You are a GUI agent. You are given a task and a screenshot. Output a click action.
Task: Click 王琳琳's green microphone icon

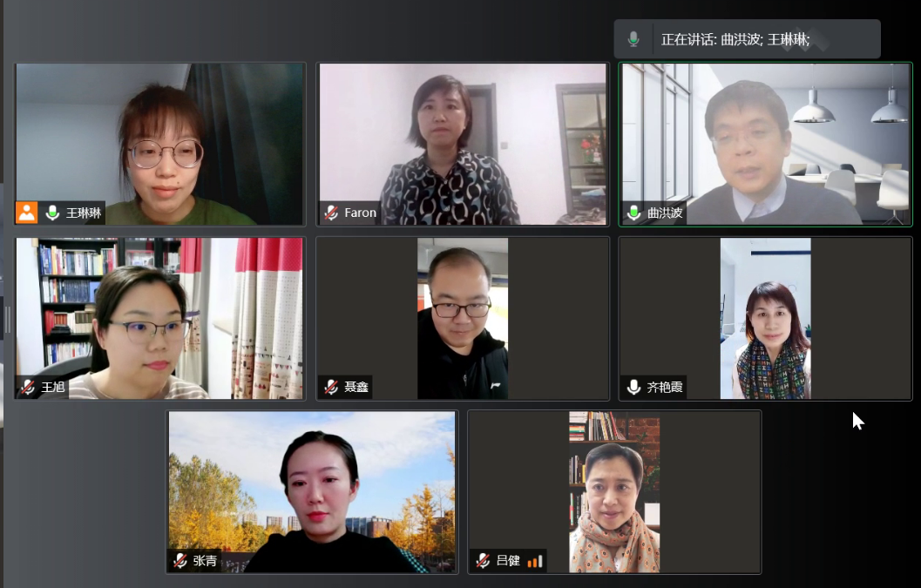tap(52, 213)
